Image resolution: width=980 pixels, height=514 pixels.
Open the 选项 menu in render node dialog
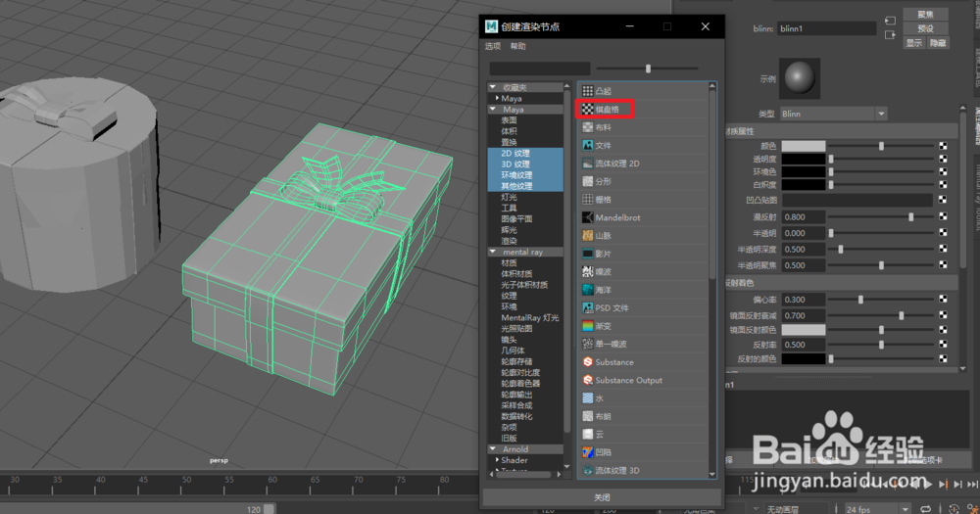coord(493,46)
